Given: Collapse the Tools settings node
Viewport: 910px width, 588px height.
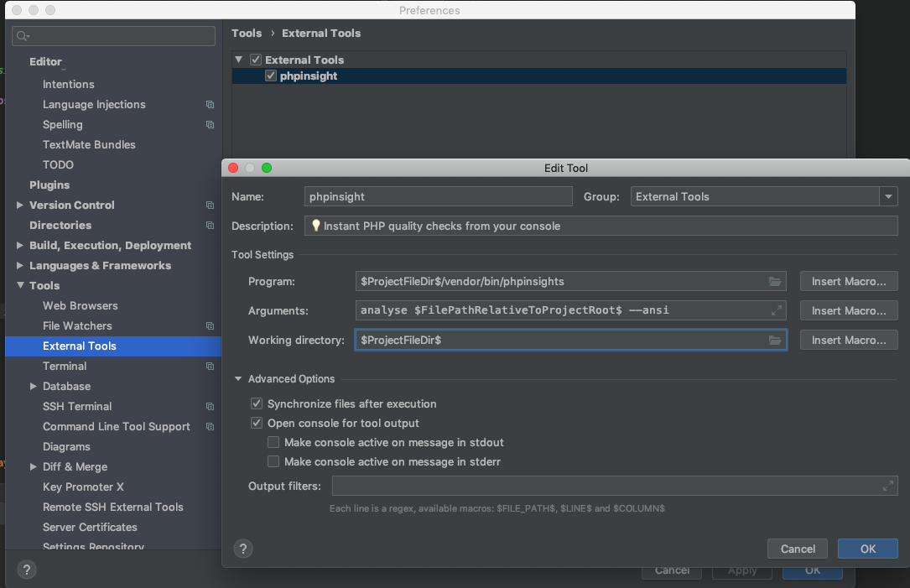Looking at the screenshot, I should click(20, 285).
